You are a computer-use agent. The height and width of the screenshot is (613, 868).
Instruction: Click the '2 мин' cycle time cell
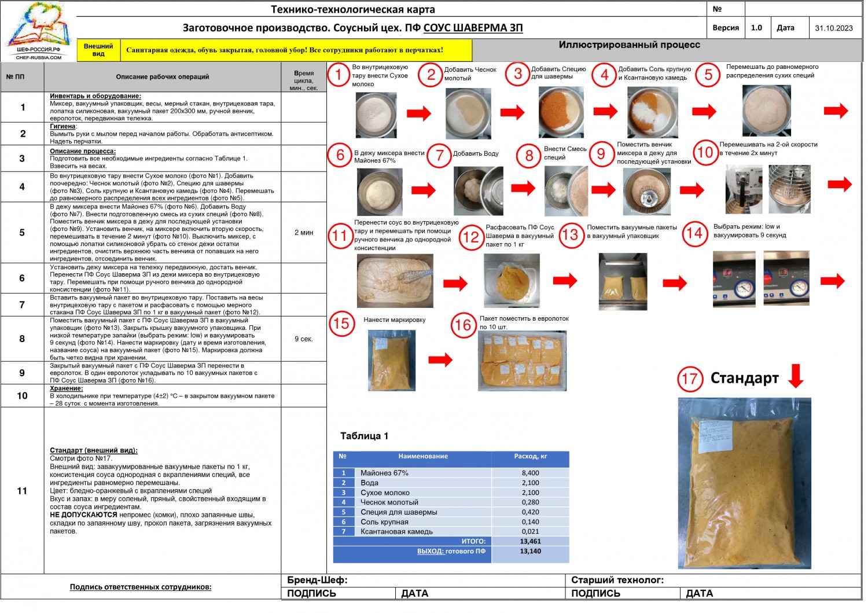click(304, 233)
